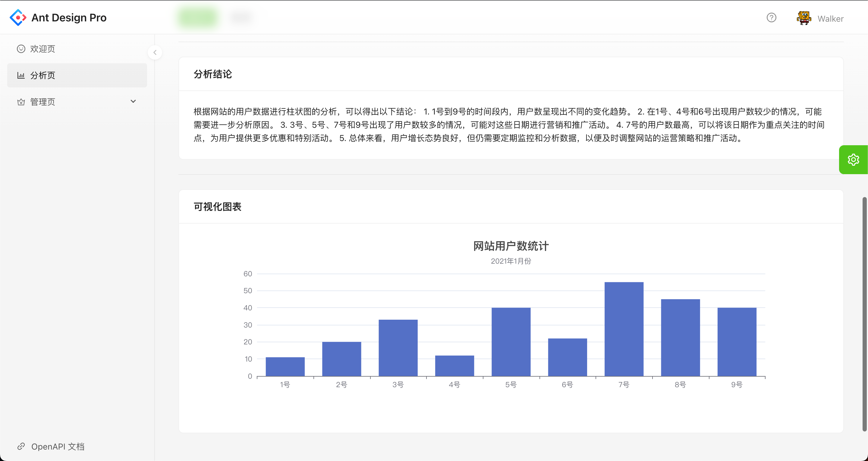Click the tallest bar for 7号
This screenshot has height=461, width=868.
[x=624, y=329]
